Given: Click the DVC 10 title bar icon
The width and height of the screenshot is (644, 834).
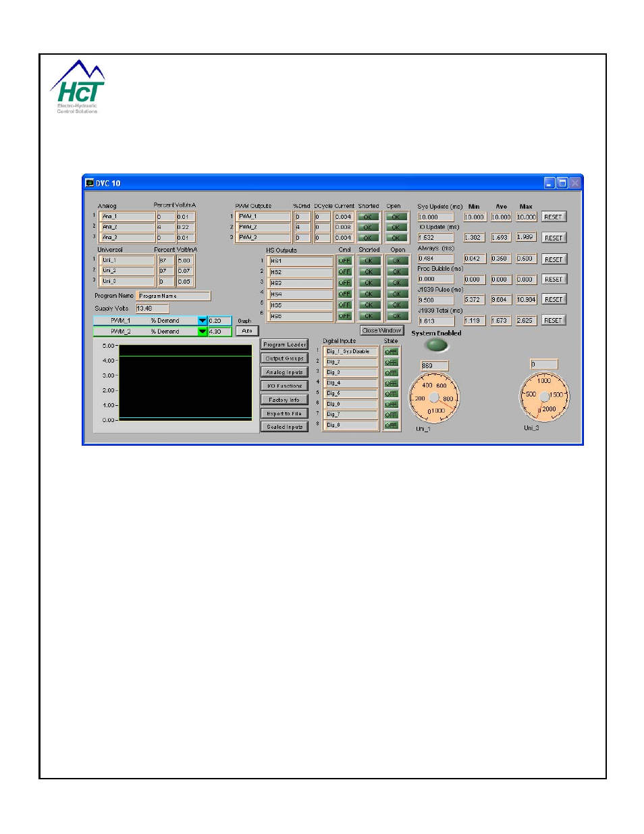Looking at the screenshot, I should pos(90,183).
